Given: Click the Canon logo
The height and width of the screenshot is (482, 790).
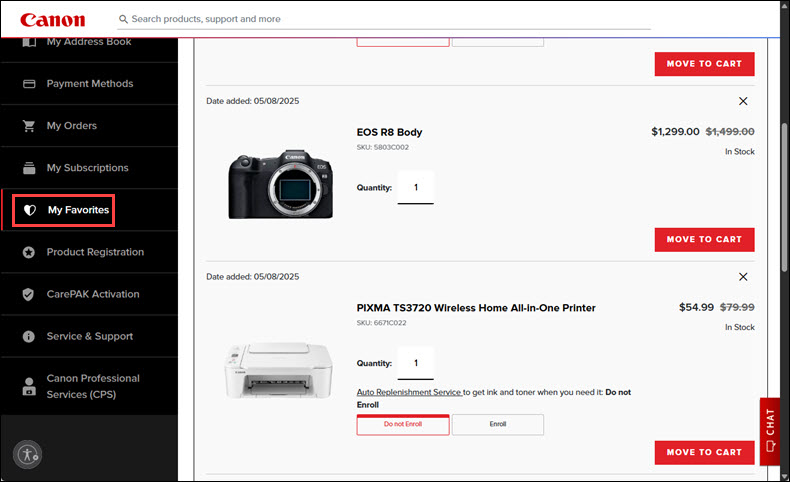Looking at the screenshot, I should [x=52, y=20].
